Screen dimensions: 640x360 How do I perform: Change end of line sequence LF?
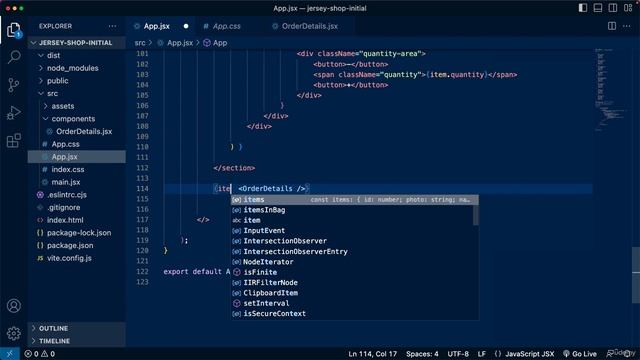click(x=482, y=354)
